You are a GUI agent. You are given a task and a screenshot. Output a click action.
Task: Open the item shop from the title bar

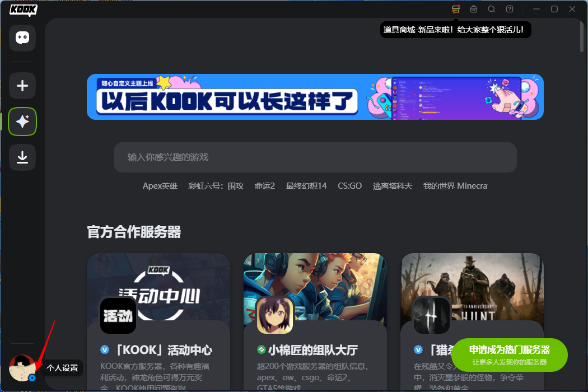tap(455, 9)
